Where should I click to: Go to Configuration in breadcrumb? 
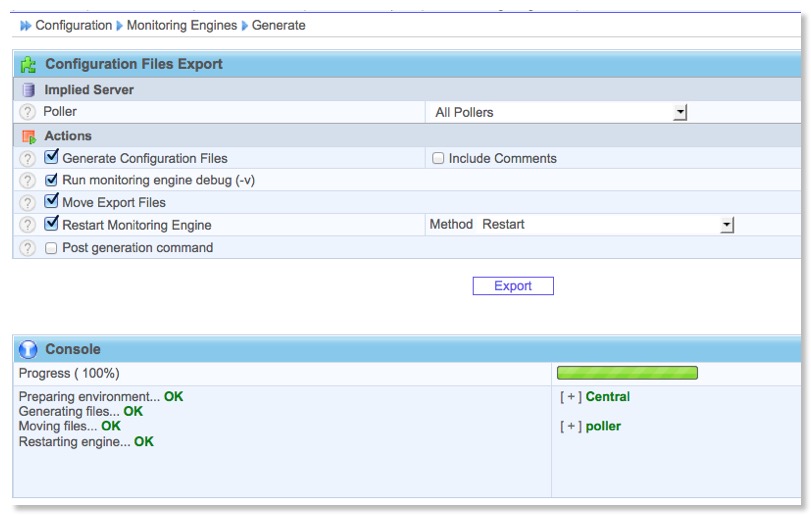pyautogui.click(x=73, y=25)
